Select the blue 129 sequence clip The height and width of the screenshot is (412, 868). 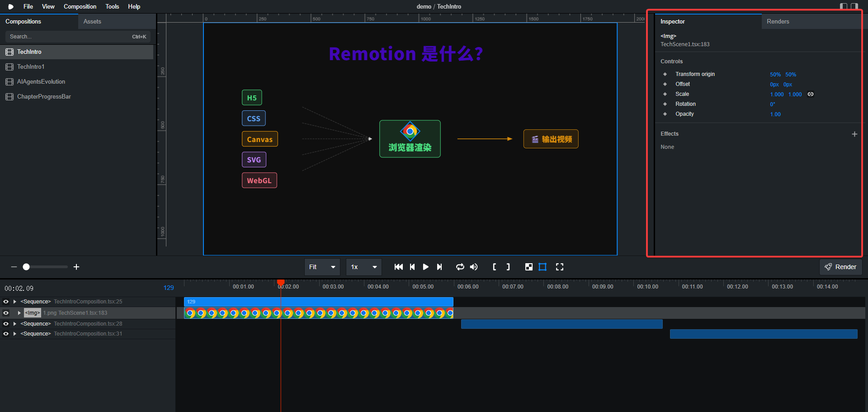click(x=319, y=302)
